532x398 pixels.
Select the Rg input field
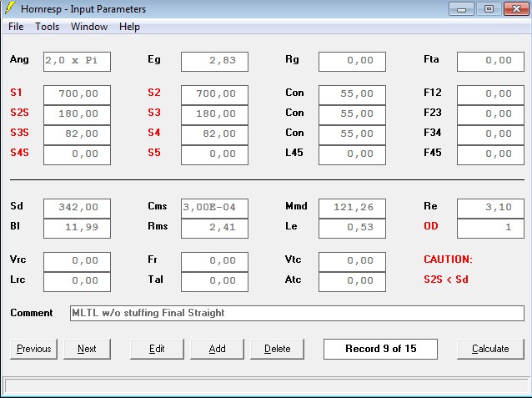(352, 62)
